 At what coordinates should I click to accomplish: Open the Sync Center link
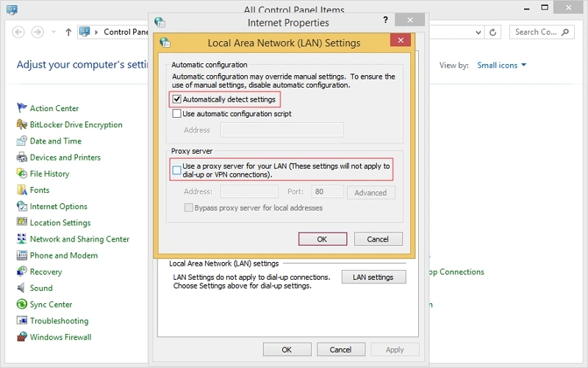[x=51, y=305]
